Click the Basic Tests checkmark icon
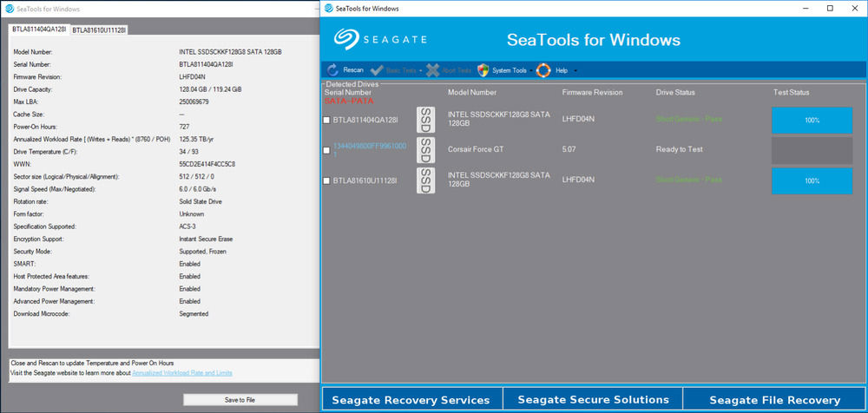 [377, 70]
